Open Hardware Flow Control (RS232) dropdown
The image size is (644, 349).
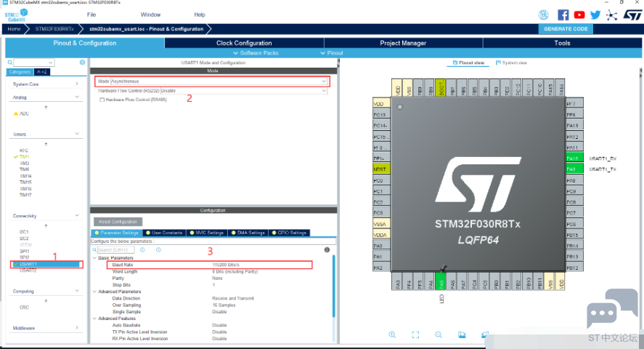click(244, 90)
